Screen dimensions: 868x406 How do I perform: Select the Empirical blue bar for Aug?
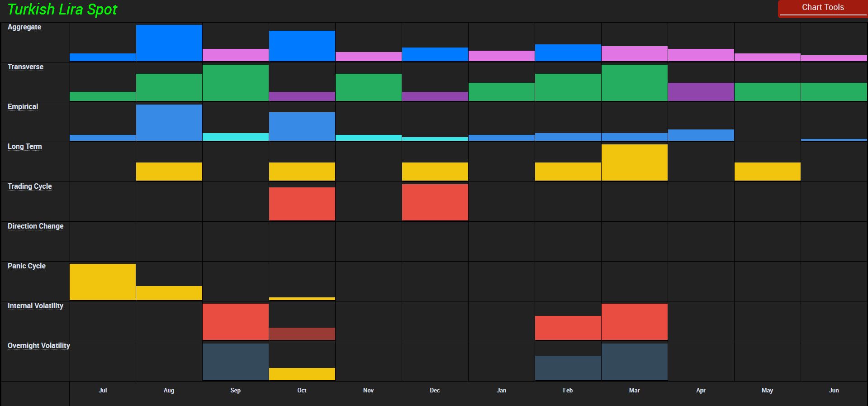(x=169, y=123)
